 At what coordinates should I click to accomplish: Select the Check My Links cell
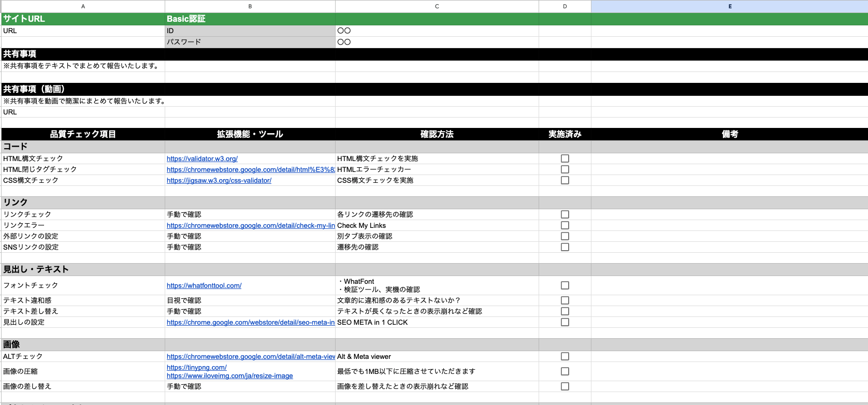click(437, 225)
